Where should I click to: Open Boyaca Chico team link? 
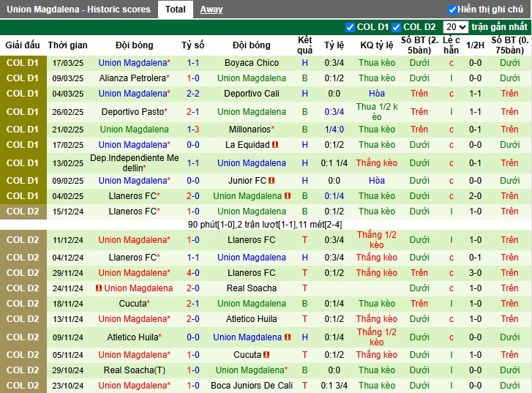pos(252,63)
